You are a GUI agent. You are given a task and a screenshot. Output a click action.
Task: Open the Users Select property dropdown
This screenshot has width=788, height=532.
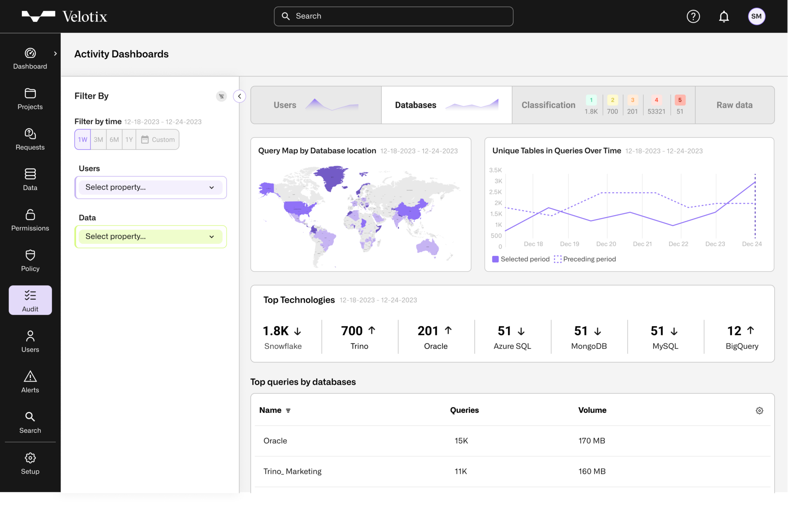(150, 187)
